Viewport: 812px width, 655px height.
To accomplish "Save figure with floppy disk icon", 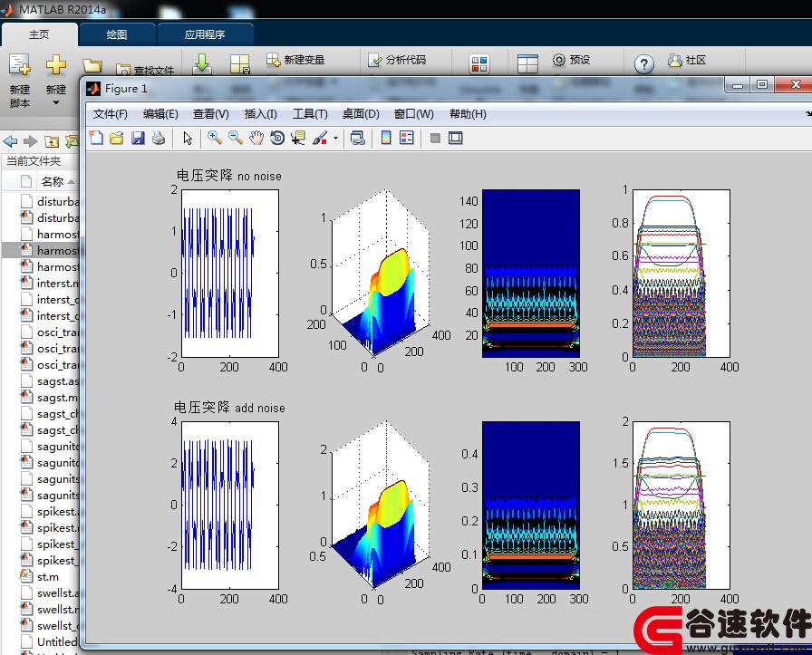I will click(138, 138).
